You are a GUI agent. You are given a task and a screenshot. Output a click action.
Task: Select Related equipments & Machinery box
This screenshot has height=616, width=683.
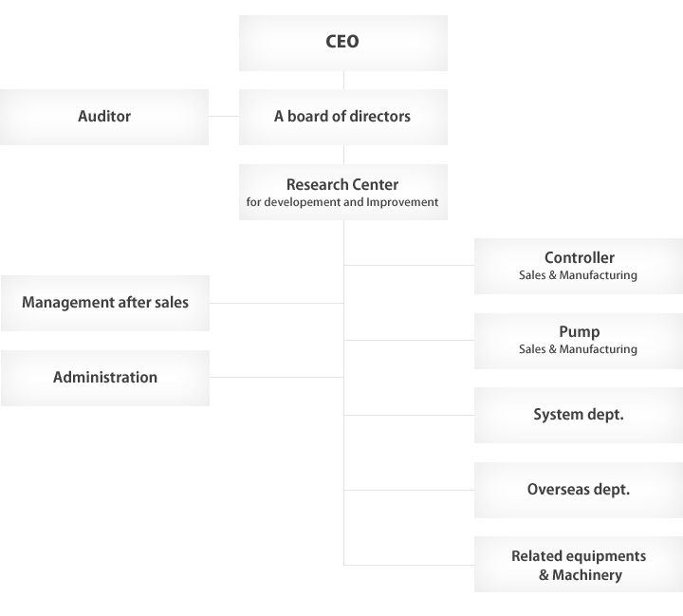click(579, 565)
